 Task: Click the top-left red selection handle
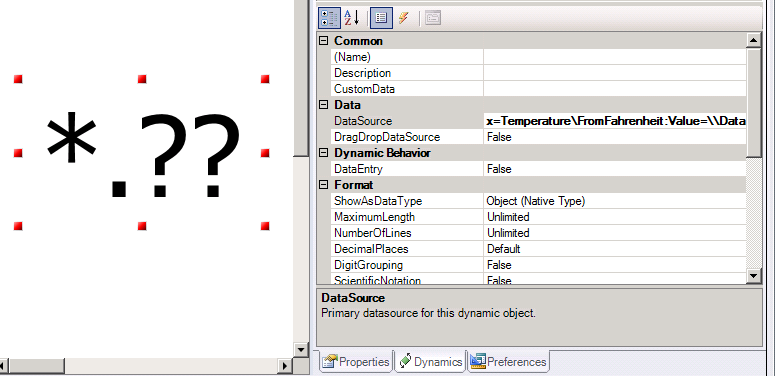pos(18,79)
